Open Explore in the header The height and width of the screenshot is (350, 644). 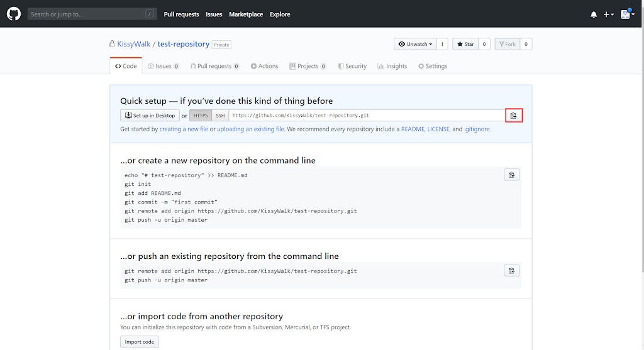280,14
